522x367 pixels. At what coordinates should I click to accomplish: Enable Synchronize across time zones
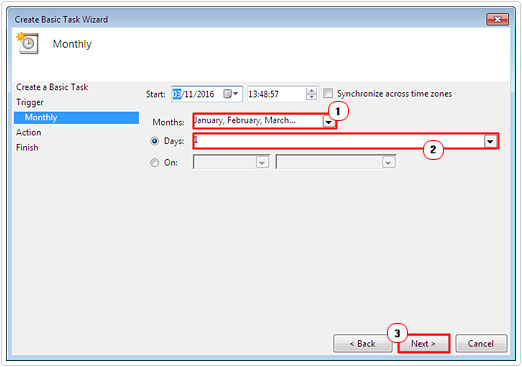pyautogui.click(x=328, y=93)
